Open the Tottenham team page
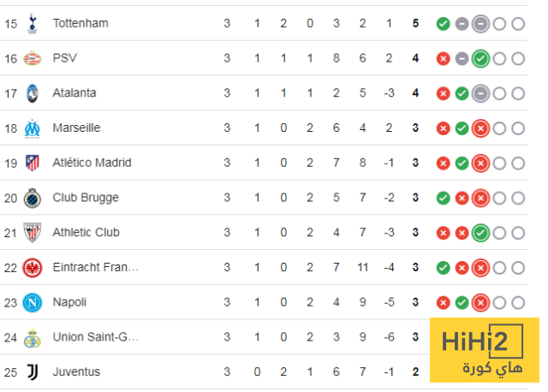 click(x=80, y=24)
